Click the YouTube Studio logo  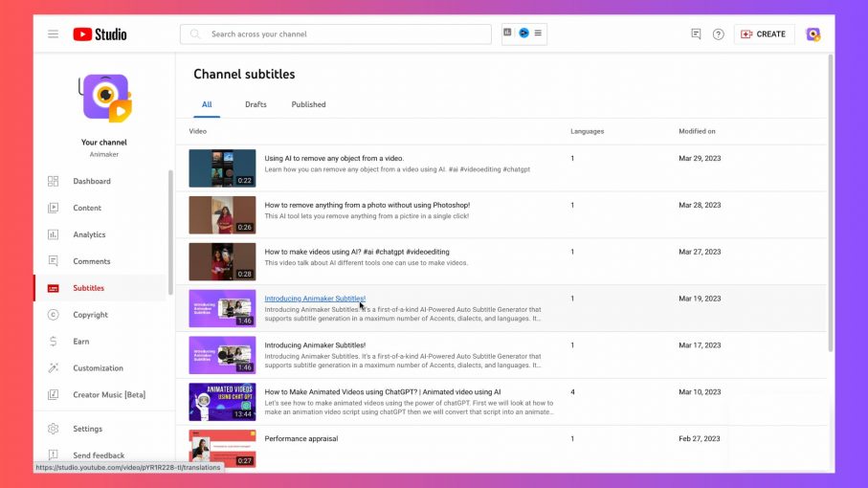pos(100,34)
